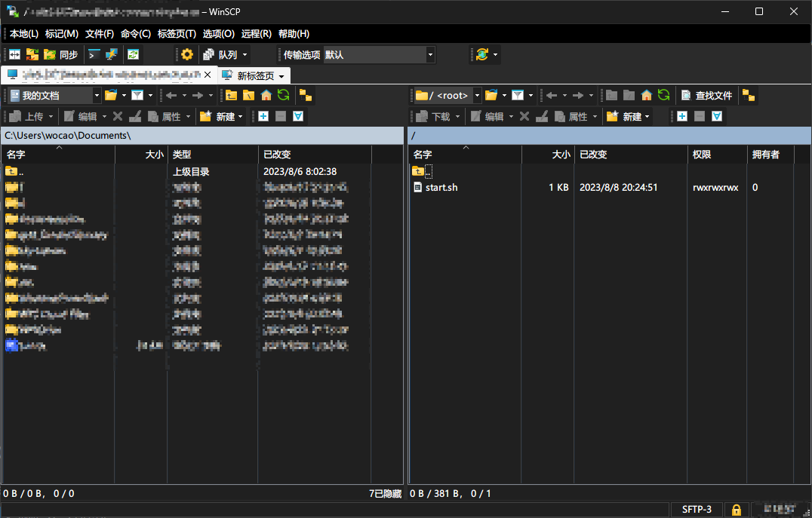Open the preferences gear icon
Viewport: 812px width, 518px height.
point(187,54)
